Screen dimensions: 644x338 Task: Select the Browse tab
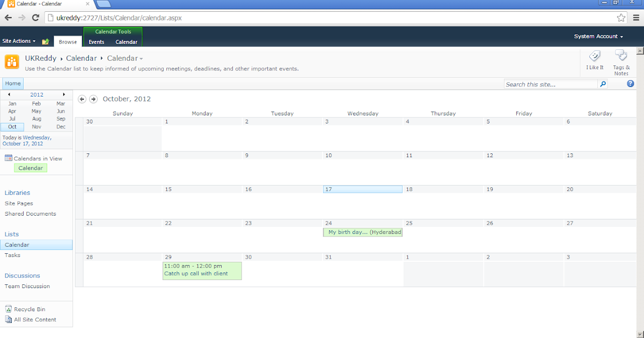68,41
